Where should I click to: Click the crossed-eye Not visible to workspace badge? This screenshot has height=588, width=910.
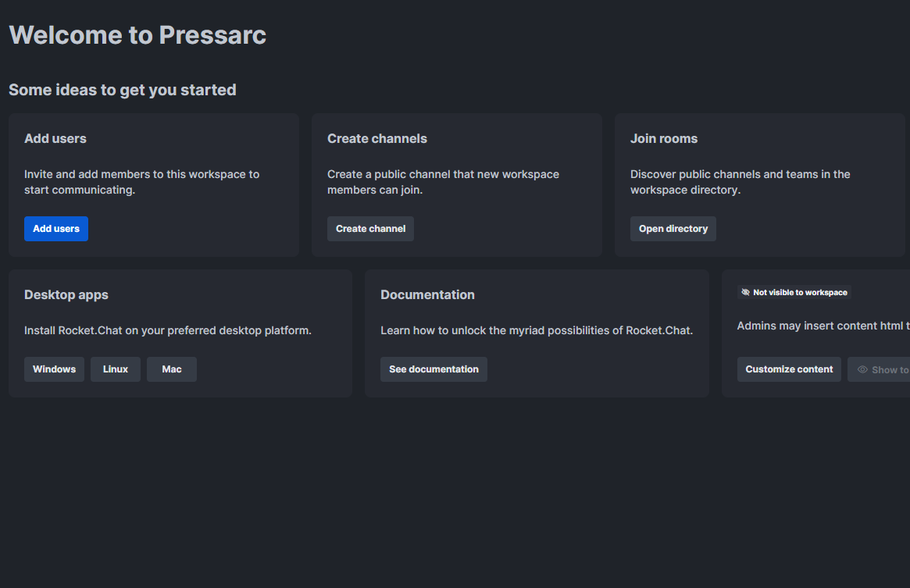tap(794, 293)
